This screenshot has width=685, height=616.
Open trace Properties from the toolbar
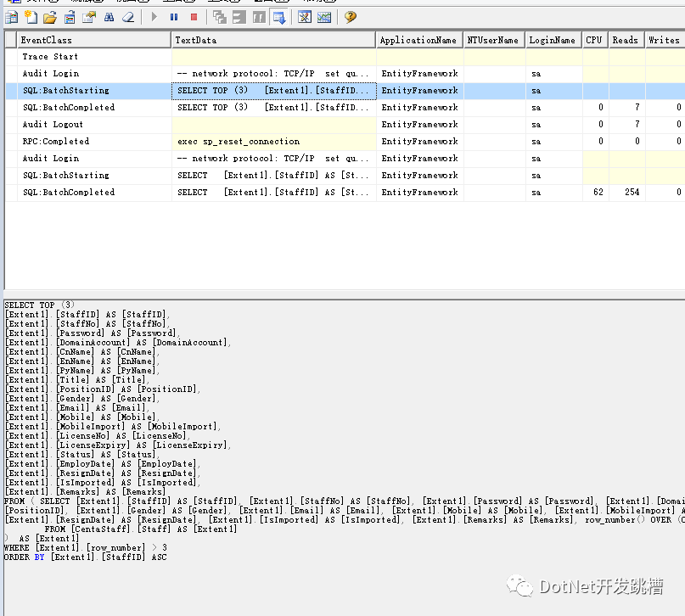click(x=89, y=18)
